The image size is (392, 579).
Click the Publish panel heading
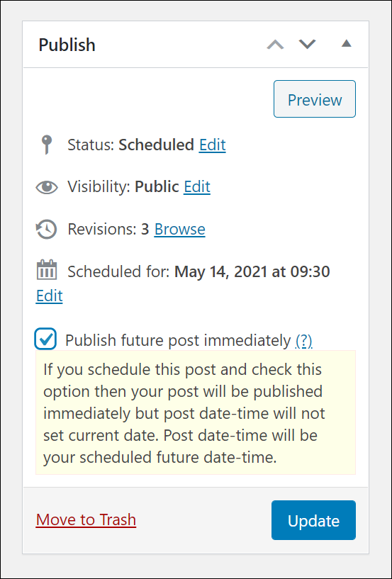[67, 45]
